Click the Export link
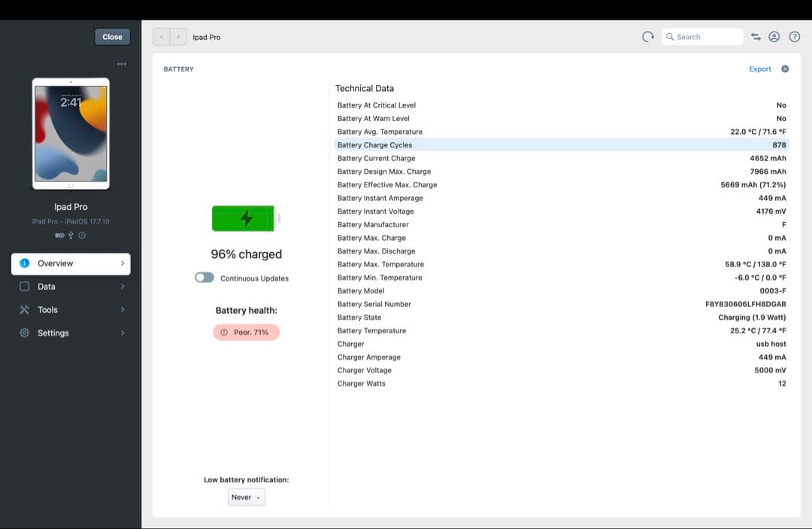This screenshot has width=812, height=529. tap(759, 69)
